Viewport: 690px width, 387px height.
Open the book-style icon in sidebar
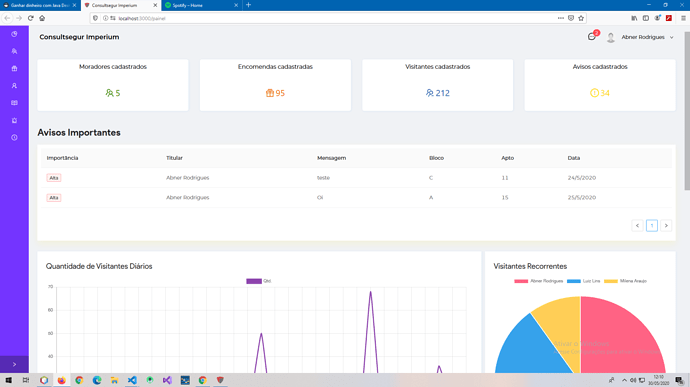tap(14, 103)
